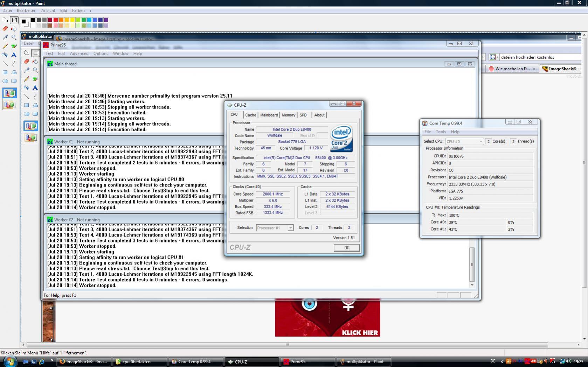Click OK button in CPU-Z

[347, 248]
